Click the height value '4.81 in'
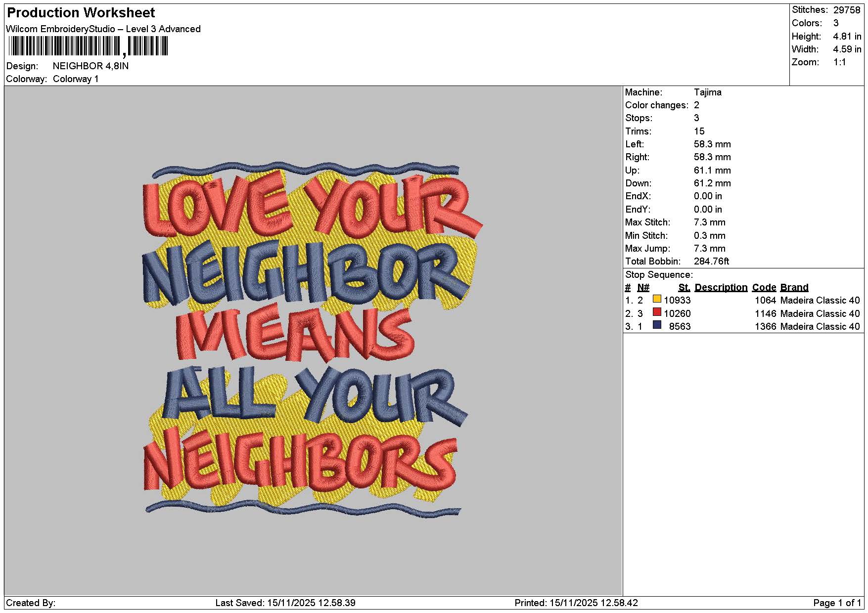Screen dimensions: 868x613 (847, 37)
